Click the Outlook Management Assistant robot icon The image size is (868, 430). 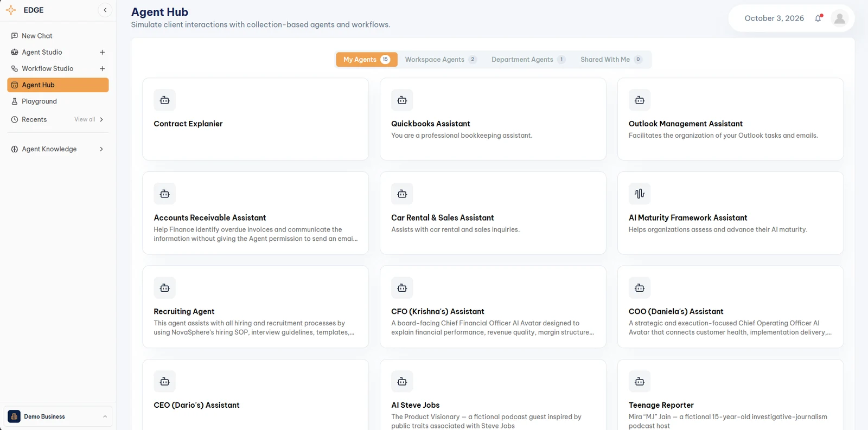pos(640,100)
